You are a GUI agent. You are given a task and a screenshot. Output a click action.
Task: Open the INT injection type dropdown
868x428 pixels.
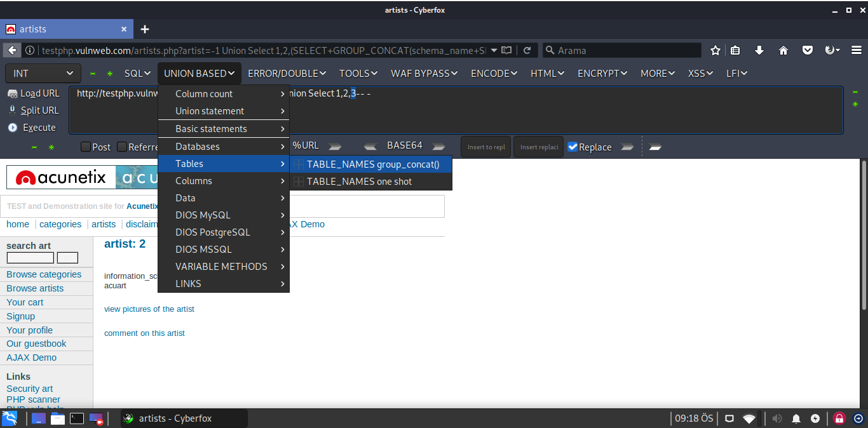[x=43, y=74]
